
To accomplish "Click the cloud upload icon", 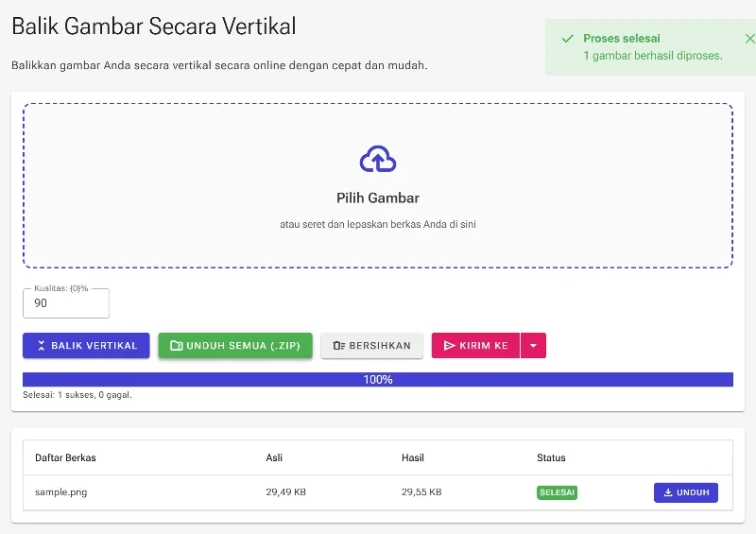I will 378,159.
